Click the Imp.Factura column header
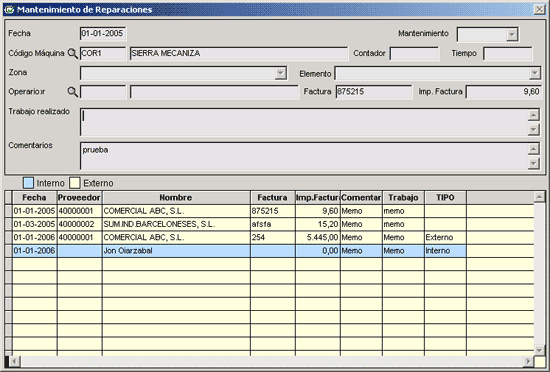This screenshot has height=372, width=550. click(x=317, y=198)
